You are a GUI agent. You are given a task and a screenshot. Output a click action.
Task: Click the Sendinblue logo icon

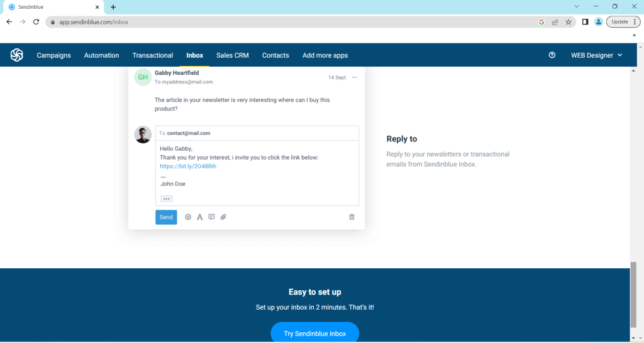click(17, 55)
